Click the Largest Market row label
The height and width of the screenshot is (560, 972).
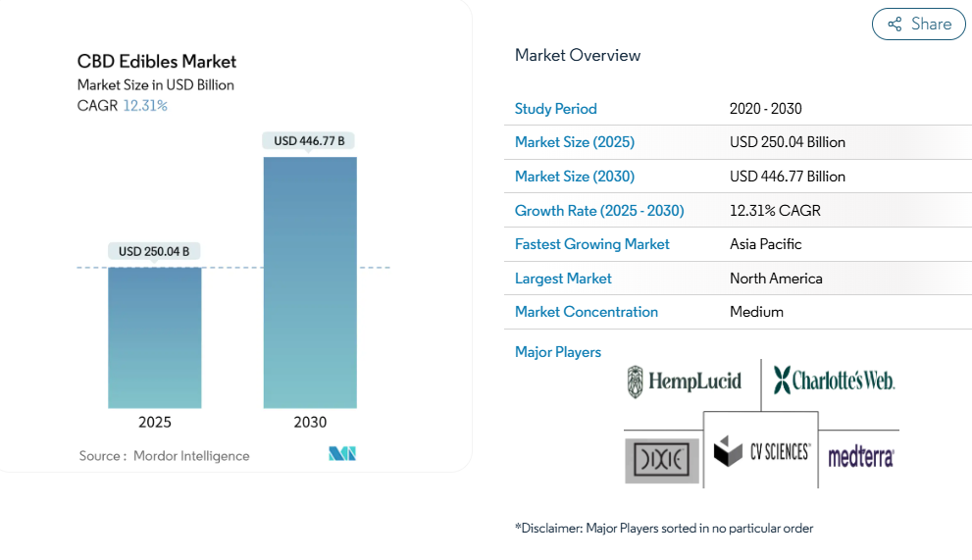point(563,279)
